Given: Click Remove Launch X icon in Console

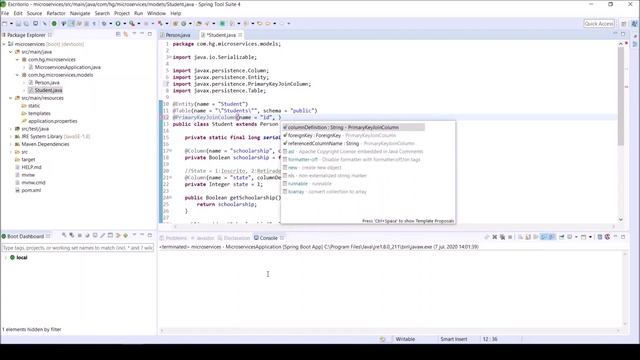Looking at the screenshot, I should click(x=495, y=237).
